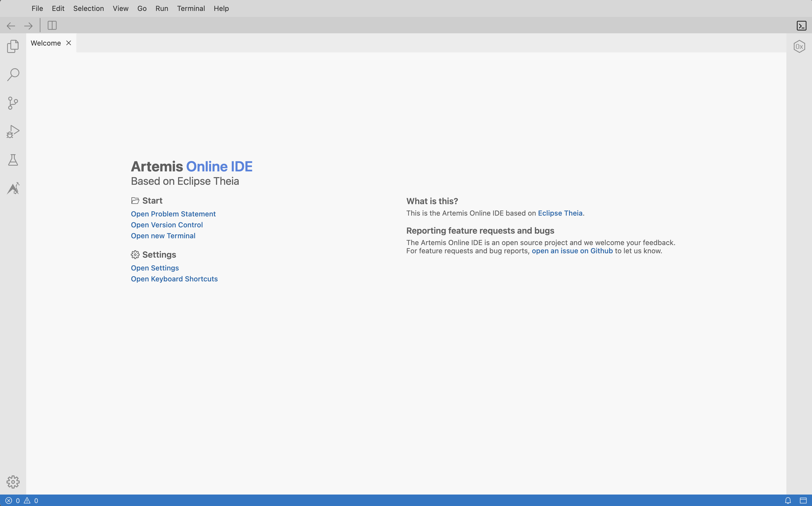The height and width of the screenshot is (506, 812).
Task: Show the warning count in the status bar
Action: [x=31, y=501]
